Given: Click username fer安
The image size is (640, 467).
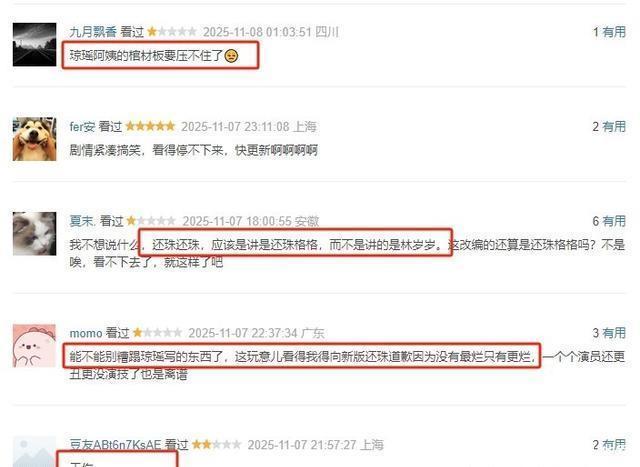Looking at the screenshot, I should pos(82,127).
